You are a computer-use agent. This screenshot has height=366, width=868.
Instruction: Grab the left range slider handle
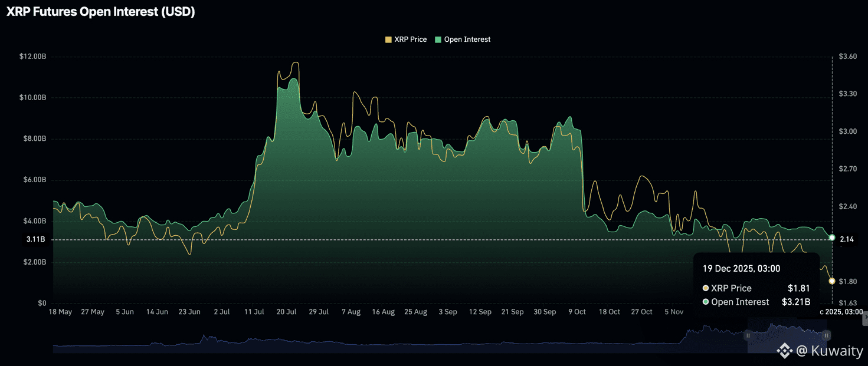coord(748,335)
